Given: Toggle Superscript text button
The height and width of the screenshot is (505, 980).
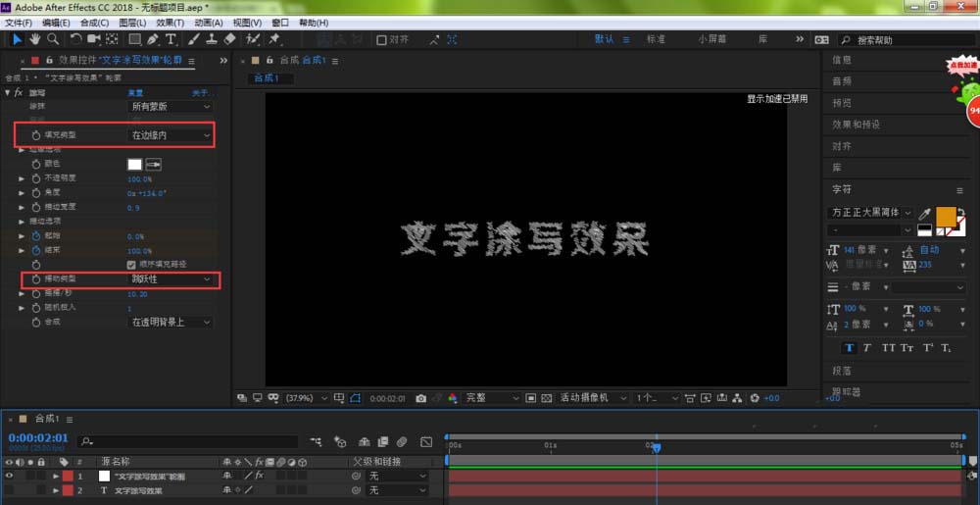Looking at the screenshot, I should 928,348.
